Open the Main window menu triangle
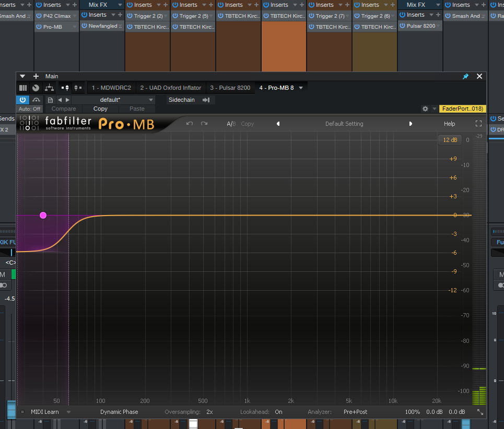This screenshot has width=504, height=429. click(x=22, y=76)
